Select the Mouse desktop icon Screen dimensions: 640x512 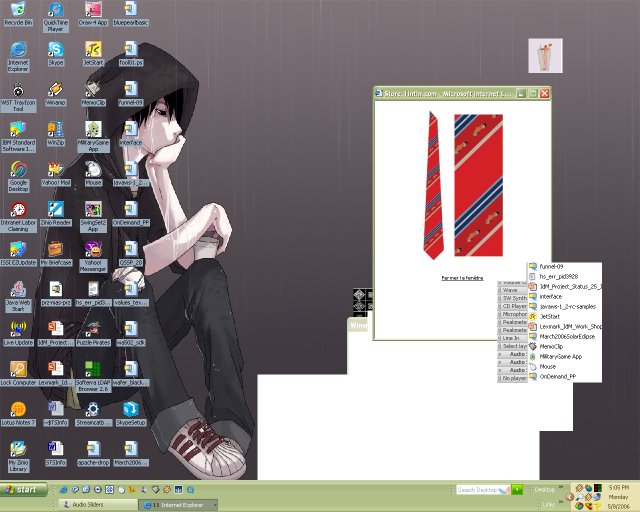coord(93,174)
